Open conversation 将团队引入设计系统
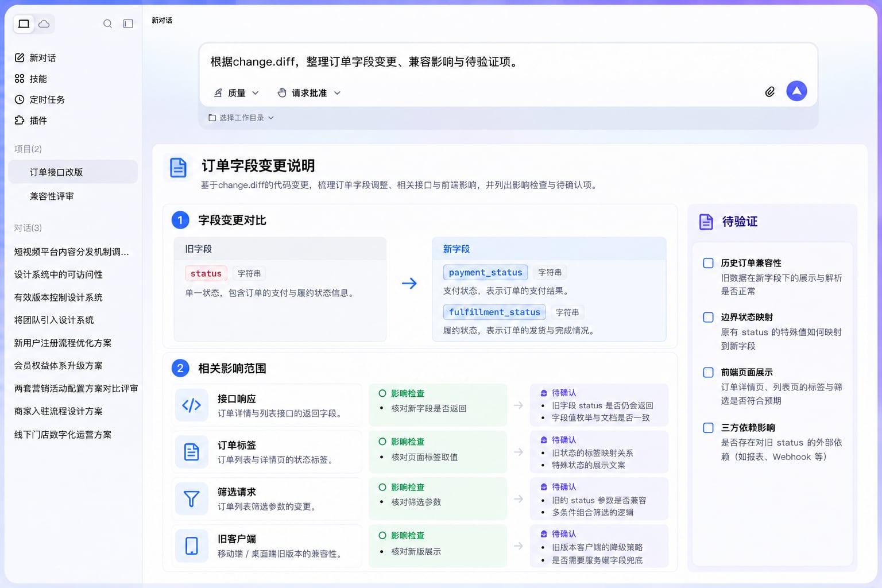 click(x=54, y=320)
